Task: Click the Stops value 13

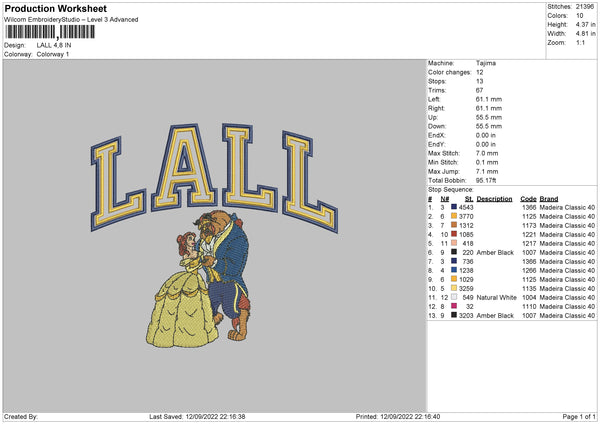Action: click(479, 81)
